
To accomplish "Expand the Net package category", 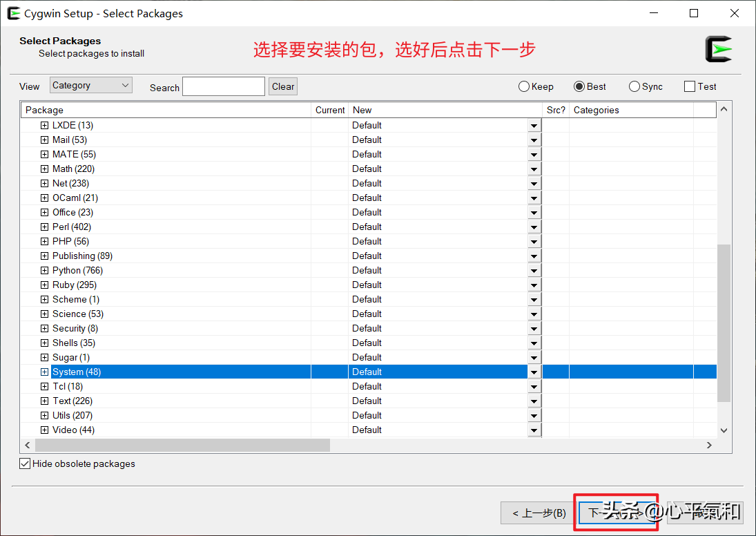I will pyautogui.click(x=44, y=183).
